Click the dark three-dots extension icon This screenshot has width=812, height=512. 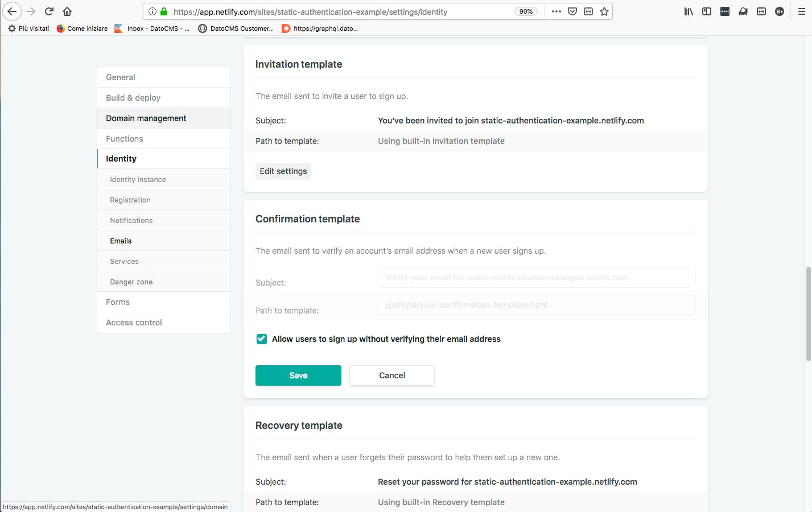click(725, 11)
